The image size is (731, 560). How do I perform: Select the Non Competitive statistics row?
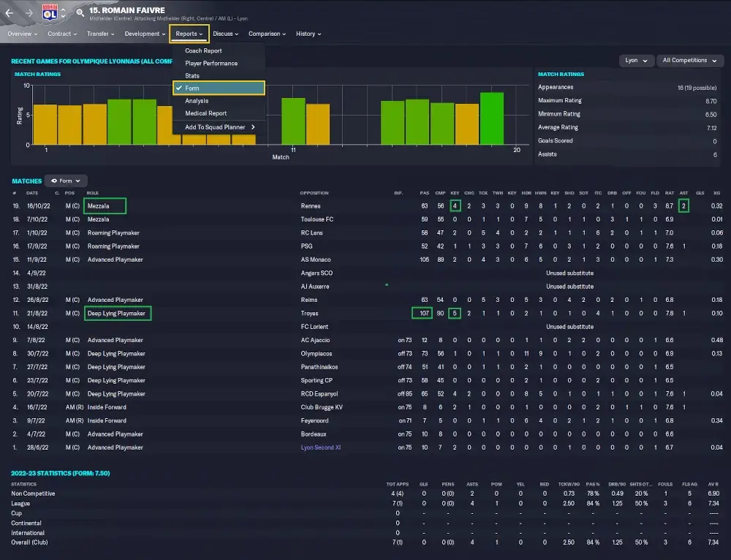(x=365, y=493)
